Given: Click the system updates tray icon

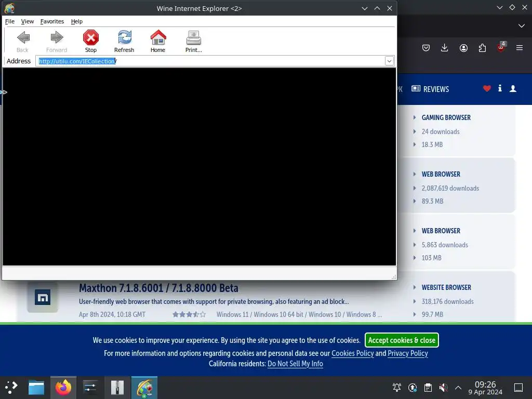Looking at the screenshot, I should (412, 387).
